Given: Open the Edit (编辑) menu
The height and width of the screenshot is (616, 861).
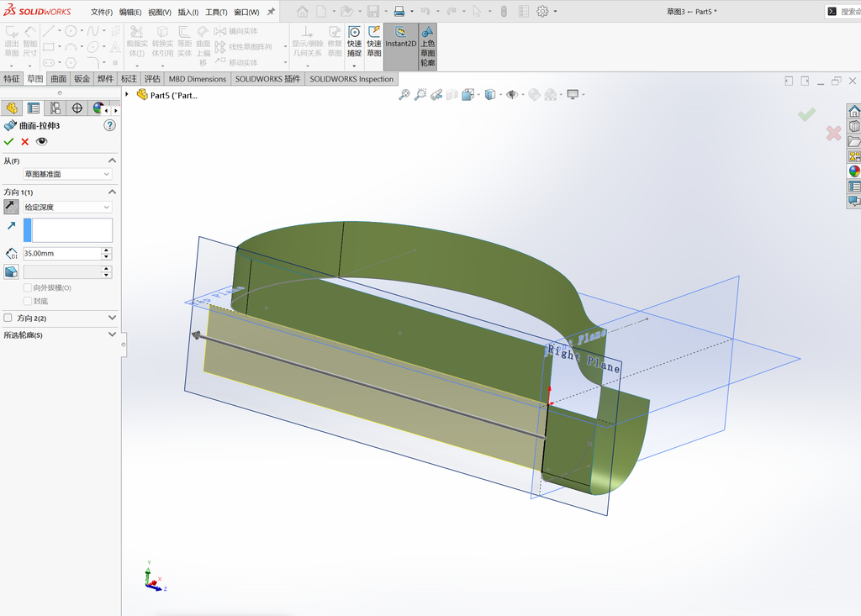Looking at the screenshot, I should coord(130,12).
